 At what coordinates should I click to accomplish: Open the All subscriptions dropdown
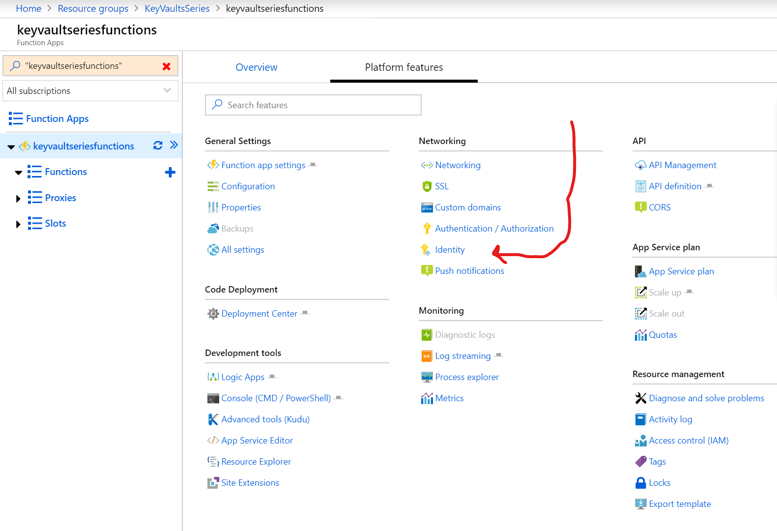tap(90, 91)
